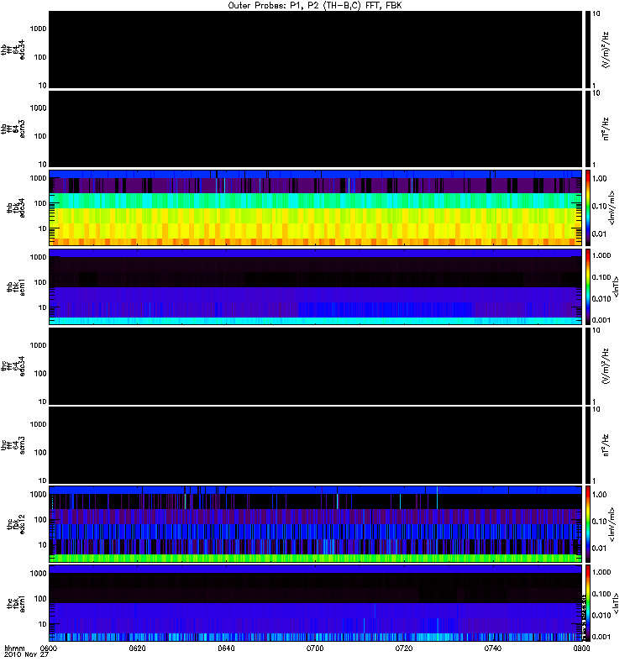This screenshot has height=672, width=630.
Task: Click the thb fbk edc34 rainbow color bar
Action: point(588,207)
